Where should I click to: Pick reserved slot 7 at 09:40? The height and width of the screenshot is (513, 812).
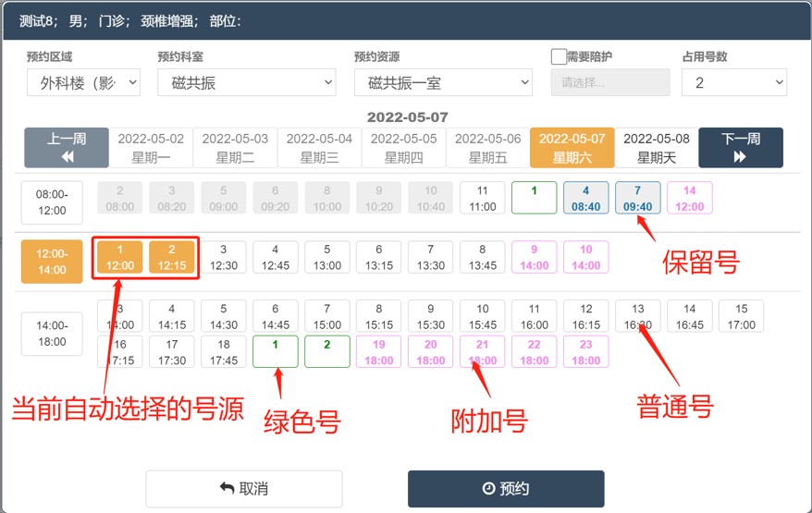click(637, 198)
